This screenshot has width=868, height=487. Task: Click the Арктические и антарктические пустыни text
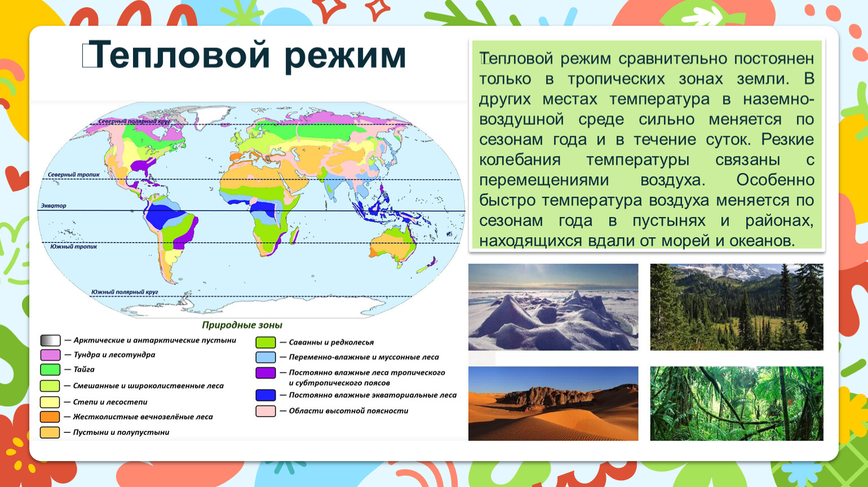pyautogui.click(x=154, y=340)
